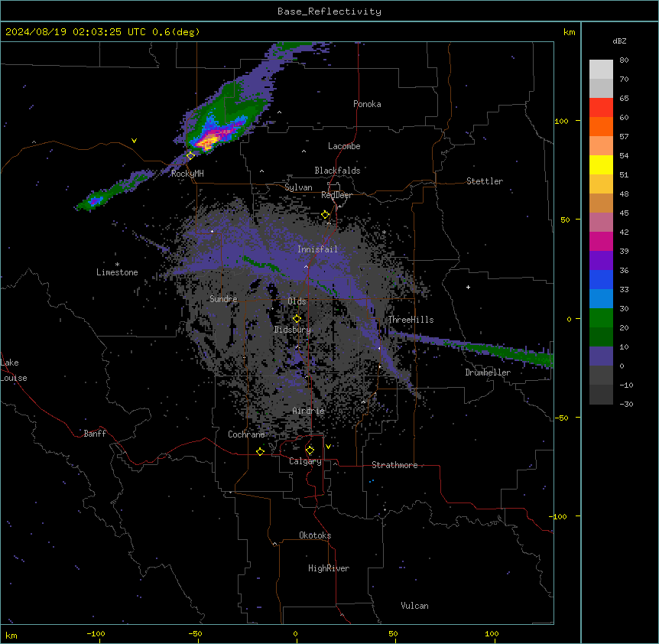Click the Banff town label

pyautogui.click(x=95, y=434)
